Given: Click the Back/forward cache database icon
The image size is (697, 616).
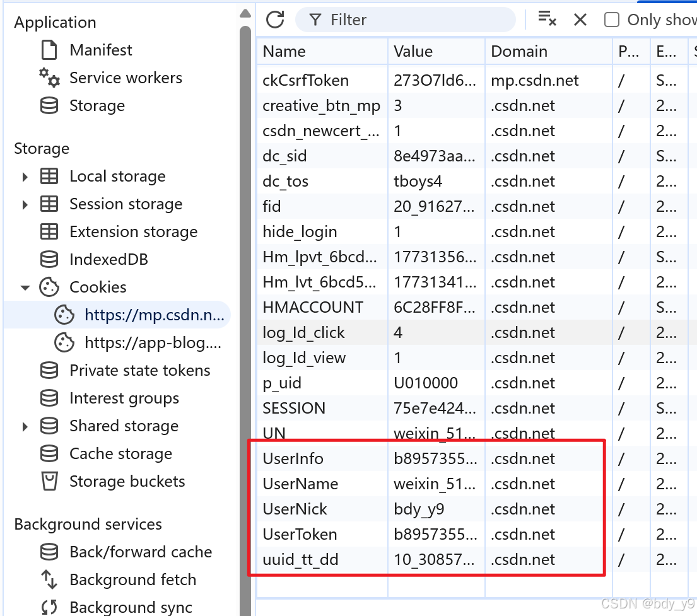Looking at the screenshot, I should click(x=49, y=552).
